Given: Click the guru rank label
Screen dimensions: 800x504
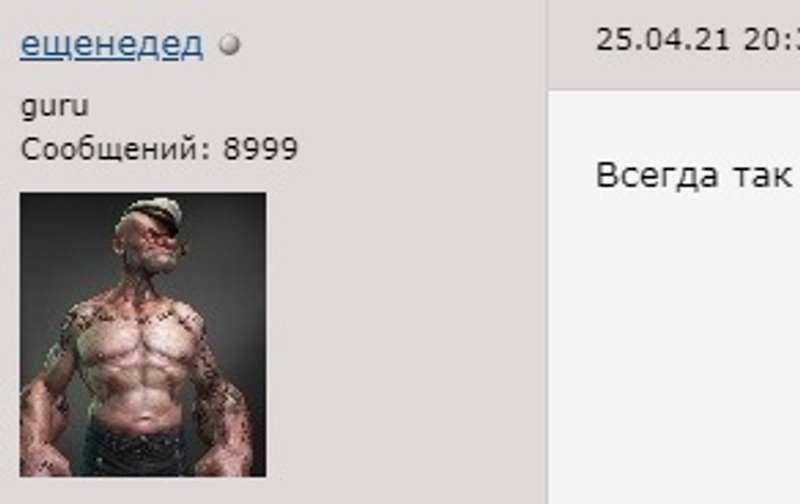Looking at the screenshot, I should [55, 107].
